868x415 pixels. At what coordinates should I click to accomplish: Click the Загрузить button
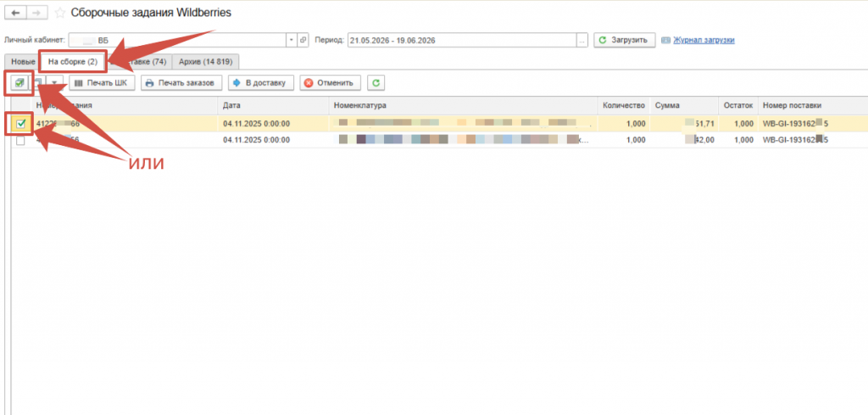coord(625,40)
